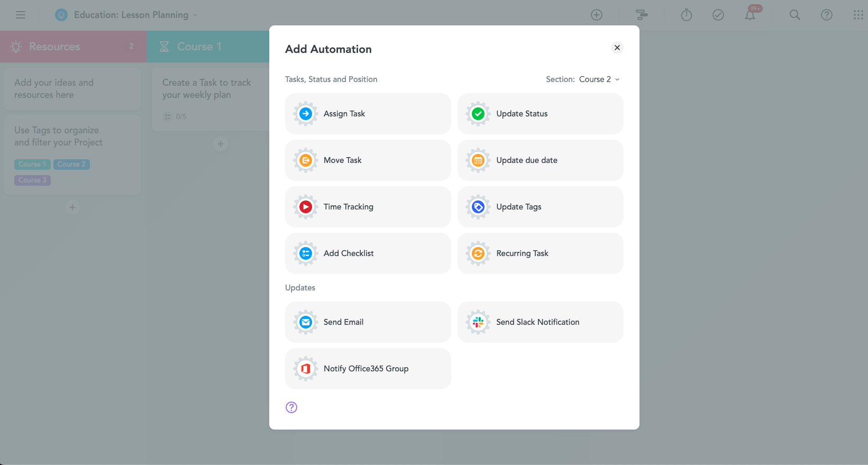The height and width of the screenshot is (465, 868).
Task: Choose the Move Task automation
Action: point(368,160)
